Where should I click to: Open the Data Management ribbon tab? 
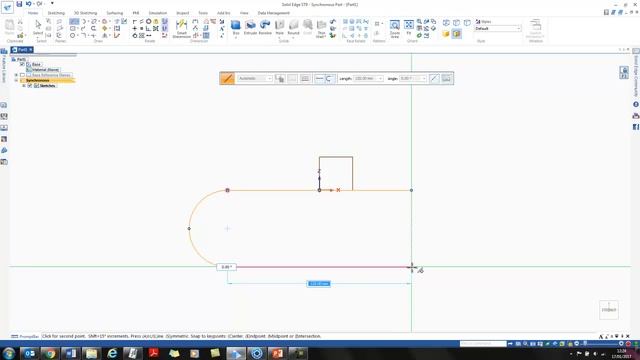(x=273, y=13)
